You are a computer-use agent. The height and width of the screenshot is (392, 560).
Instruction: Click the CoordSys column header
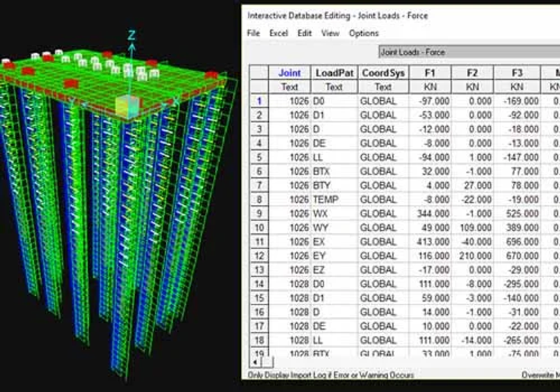click(x=383, y=73)
